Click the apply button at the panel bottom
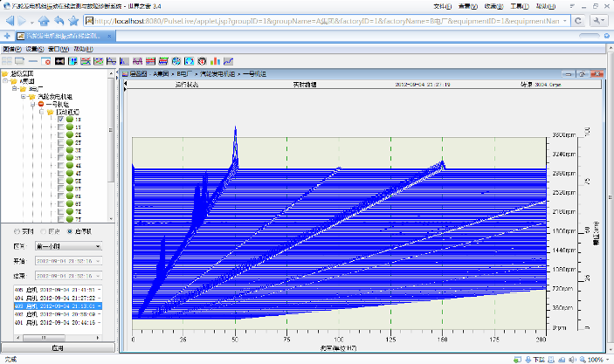Viewport: 614px width, 364px height. (58, 347)
